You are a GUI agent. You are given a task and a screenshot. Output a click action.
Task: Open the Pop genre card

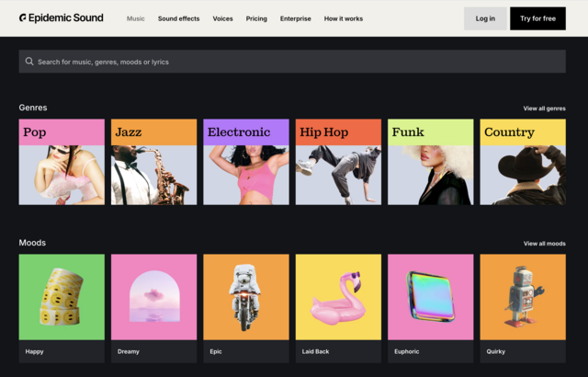point(62,162)
